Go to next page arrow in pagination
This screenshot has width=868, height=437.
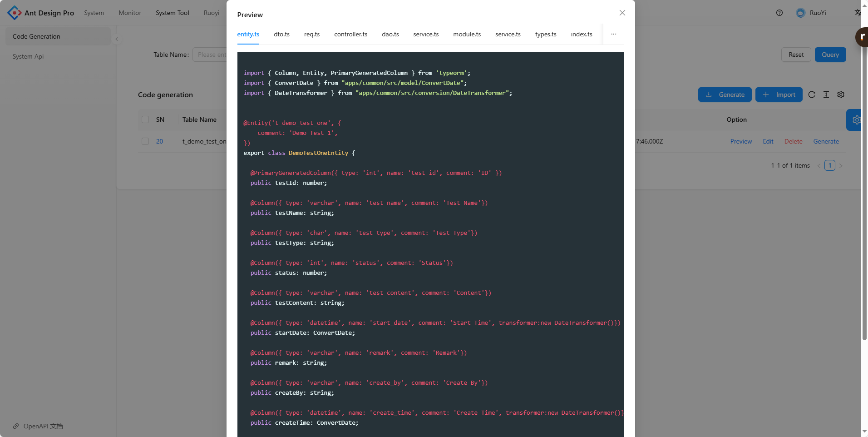point(841,166)
